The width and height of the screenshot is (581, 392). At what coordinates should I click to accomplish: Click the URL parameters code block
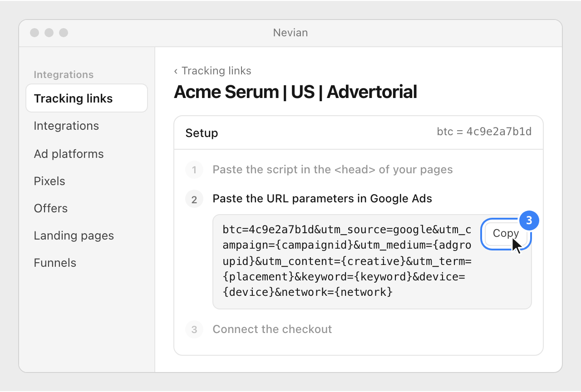pyautogui.click(x=372, y=261)
